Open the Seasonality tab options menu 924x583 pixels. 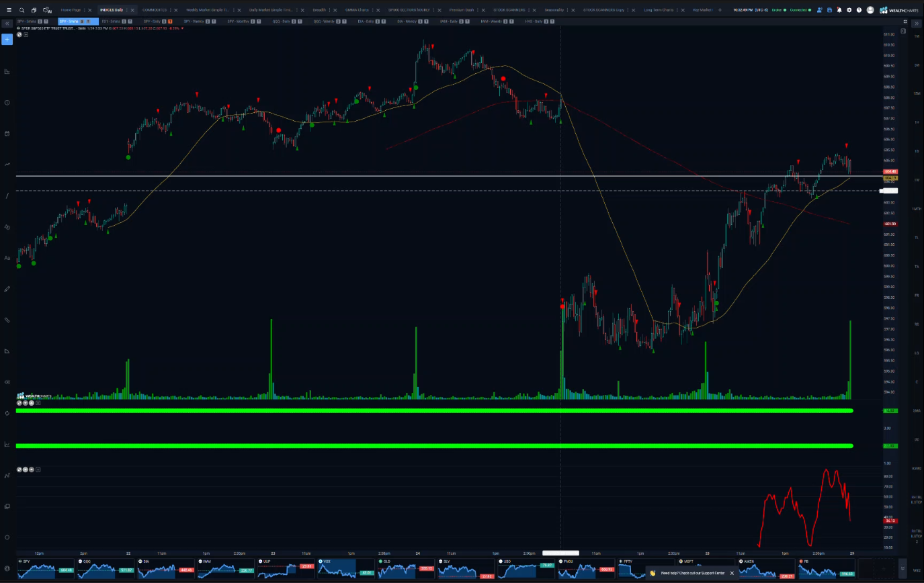coord(569,10)
